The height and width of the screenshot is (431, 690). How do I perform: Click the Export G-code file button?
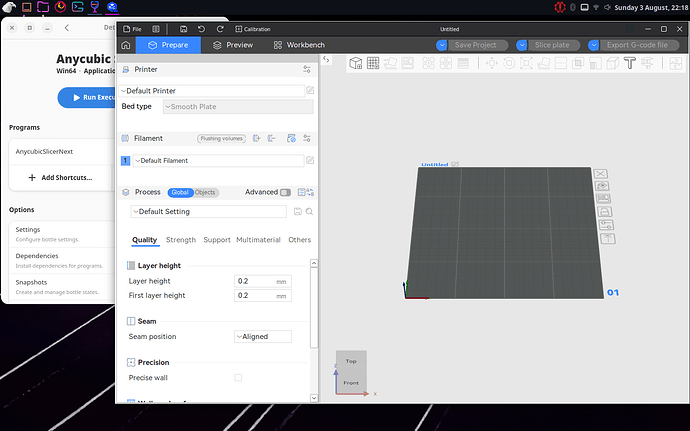pyautogui.click(x=637, y=45)
